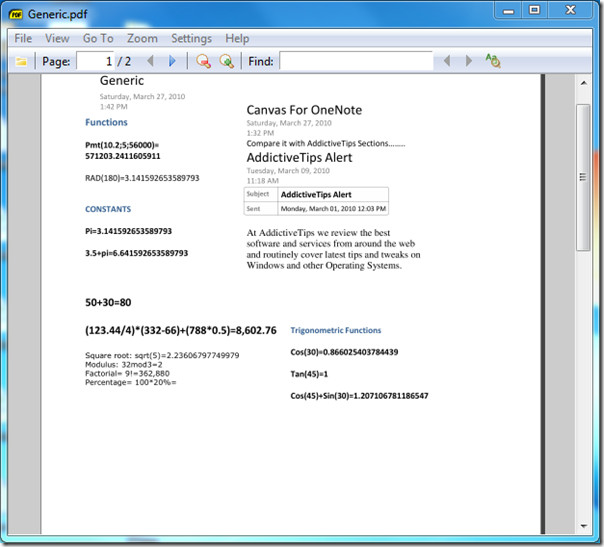The height and width of the screenshot is (547, 604).
Task: Click the vertical scrollbar thumb
Action: coord(583,177)
